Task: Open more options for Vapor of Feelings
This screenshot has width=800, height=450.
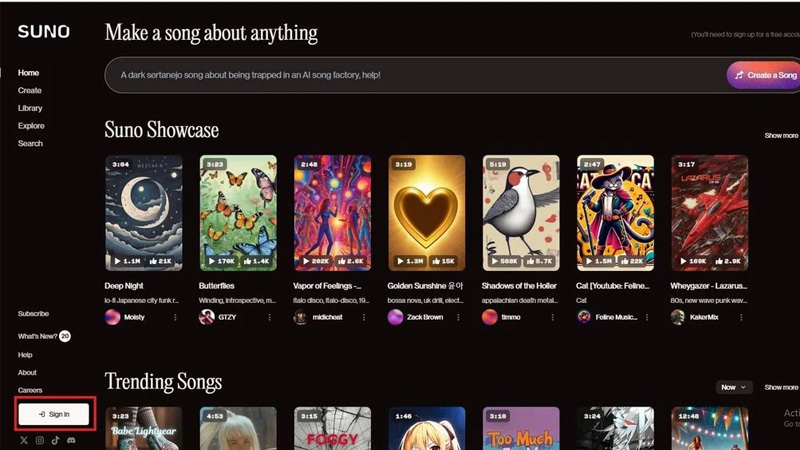Action: click(364, 317)
